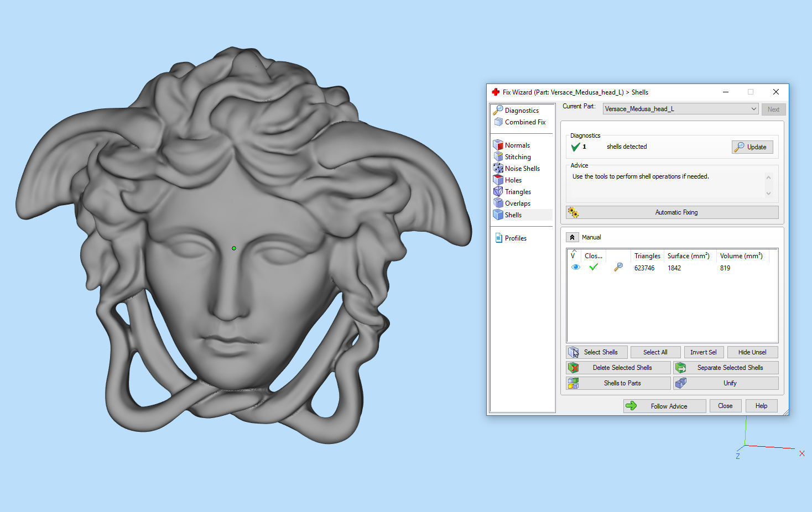Sort by the Surface (mm²) column header
This screenshot has width=812, height=512.
point(690,256)
